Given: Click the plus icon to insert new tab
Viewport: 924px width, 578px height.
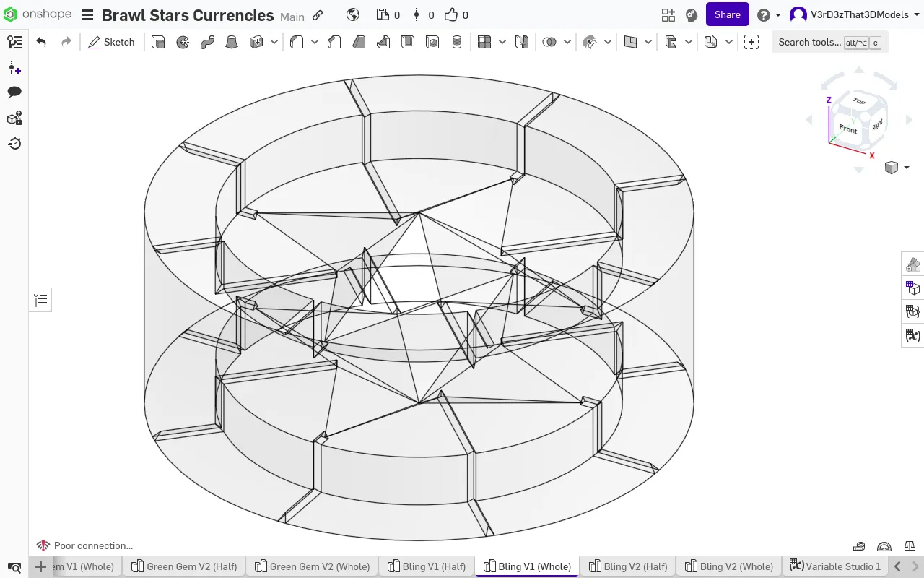Looking at the screenshot, I should (41, 566).
